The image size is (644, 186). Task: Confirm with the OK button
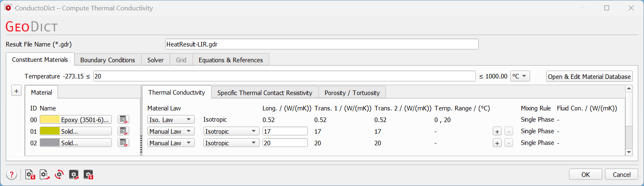coord(586,174)
